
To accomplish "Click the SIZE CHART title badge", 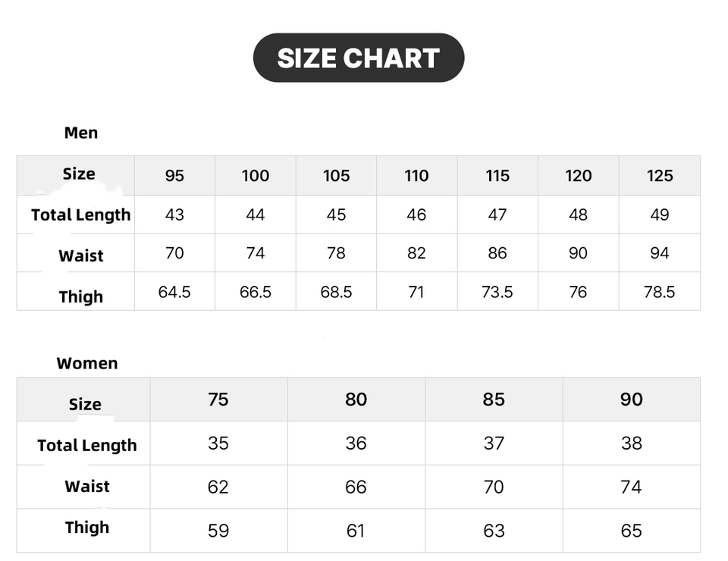I will pyautogui.click(x=358, y=58).
